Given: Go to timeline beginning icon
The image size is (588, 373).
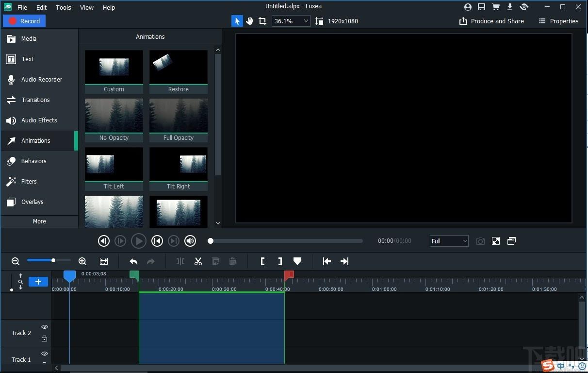Looking at the screenshot, I should [x=327, y=261].
